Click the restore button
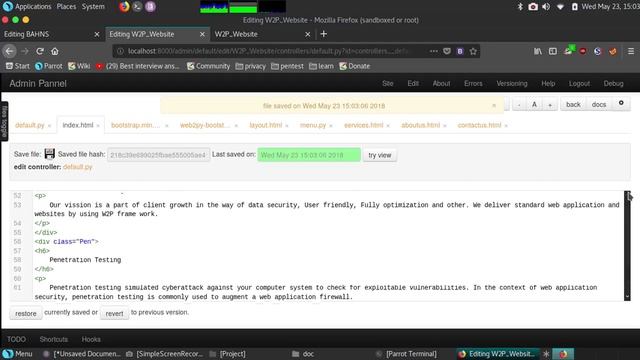640x360 pixels. coord(26,313)
